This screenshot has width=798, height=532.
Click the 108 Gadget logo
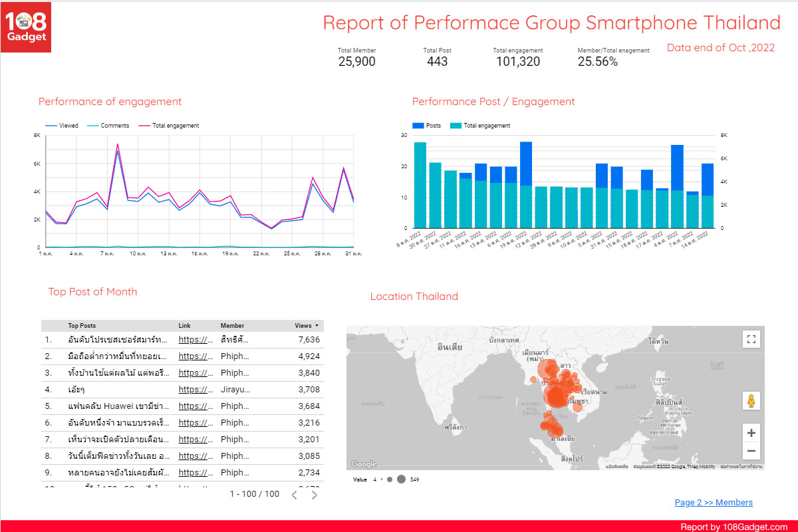click(x=27, y=27)
